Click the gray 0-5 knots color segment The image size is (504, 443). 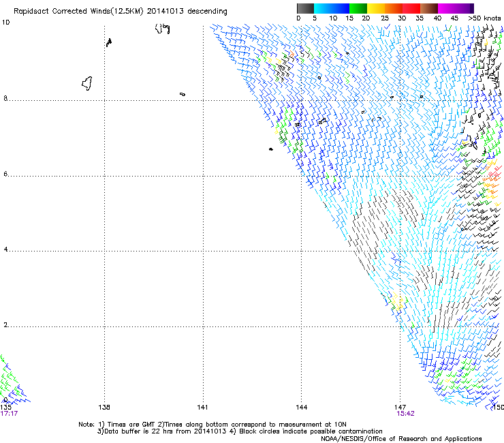coord(305,8)
